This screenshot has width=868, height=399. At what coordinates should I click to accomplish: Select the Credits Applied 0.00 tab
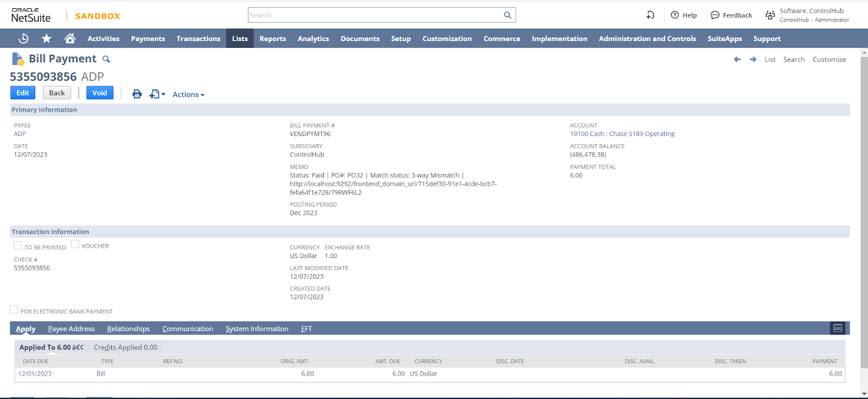[x=125, y=347]
